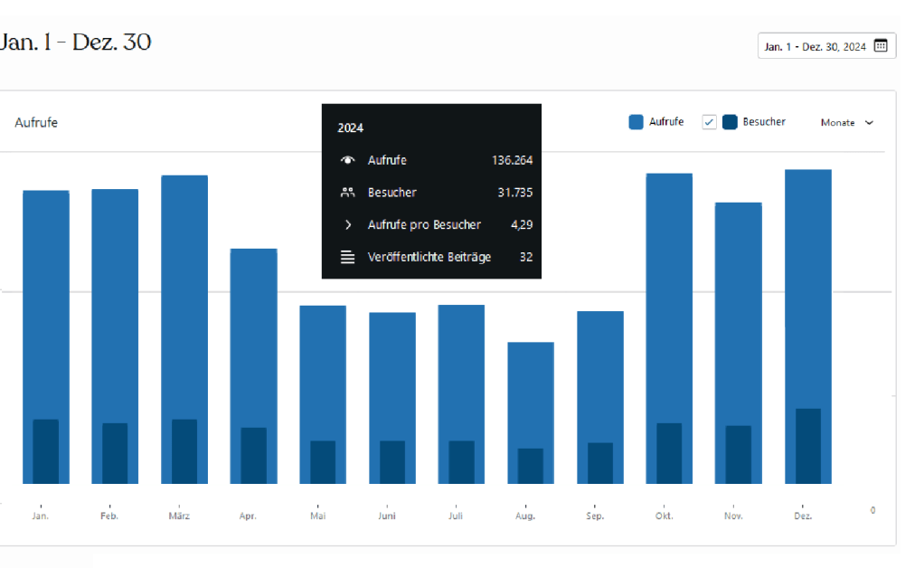Open the Monate period dropdown
The width and height of the screenshot is (924, 568).
coord(846,123)
